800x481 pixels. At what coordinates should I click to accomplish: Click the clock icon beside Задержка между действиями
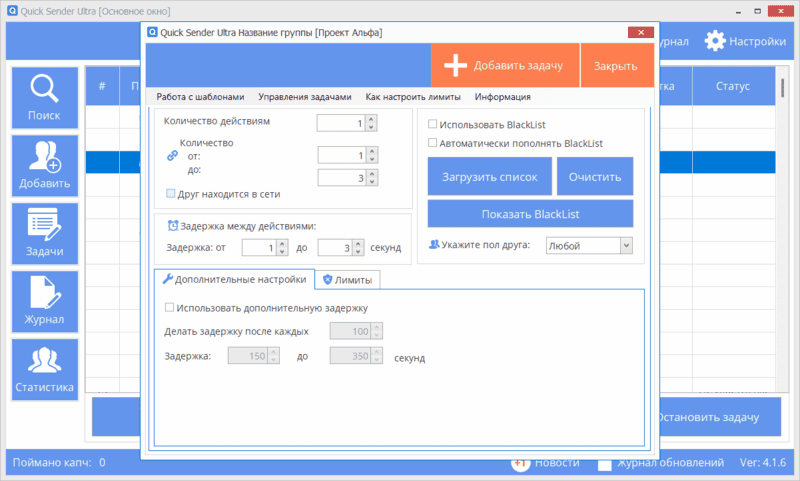(173, 225)
